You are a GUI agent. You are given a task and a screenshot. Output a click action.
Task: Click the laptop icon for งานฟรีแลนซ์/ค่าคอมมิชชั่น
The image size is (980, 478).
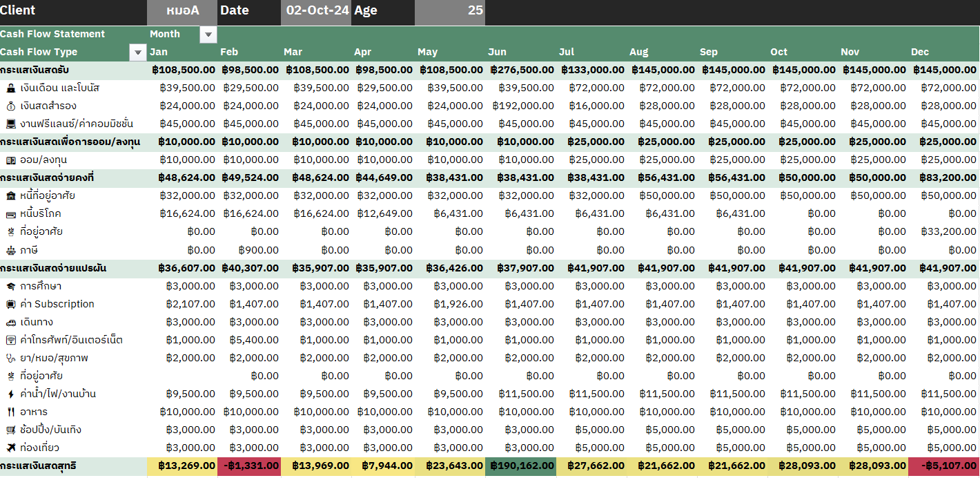point(10,124)
